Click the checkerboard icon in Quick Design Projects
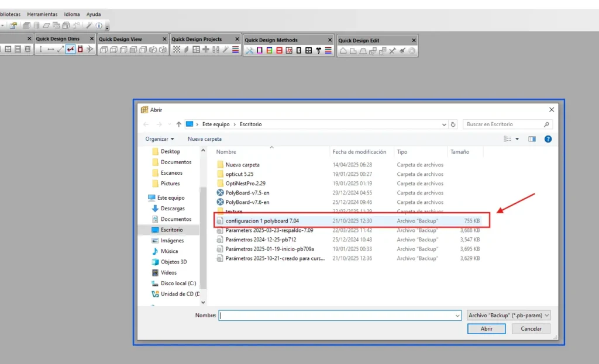Viewport: 599px width, 364px height. 177,50
